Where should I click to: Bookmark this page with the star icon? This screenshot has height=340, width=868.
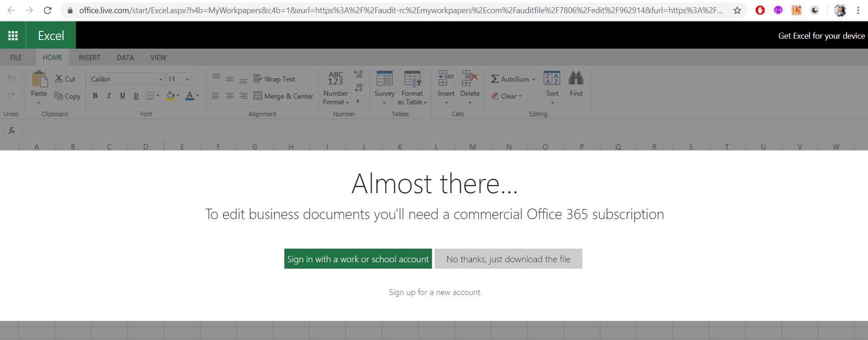point(737,10)
